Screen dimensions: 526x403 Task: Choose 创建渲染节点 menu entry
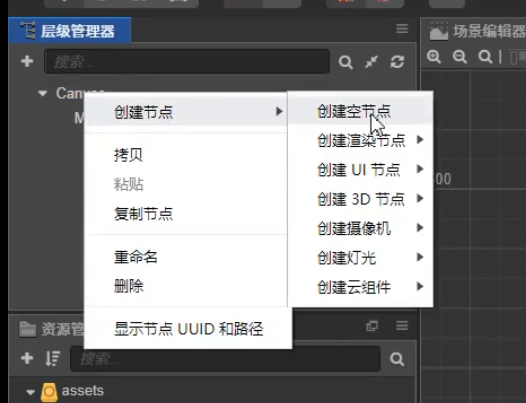point(361,140)
